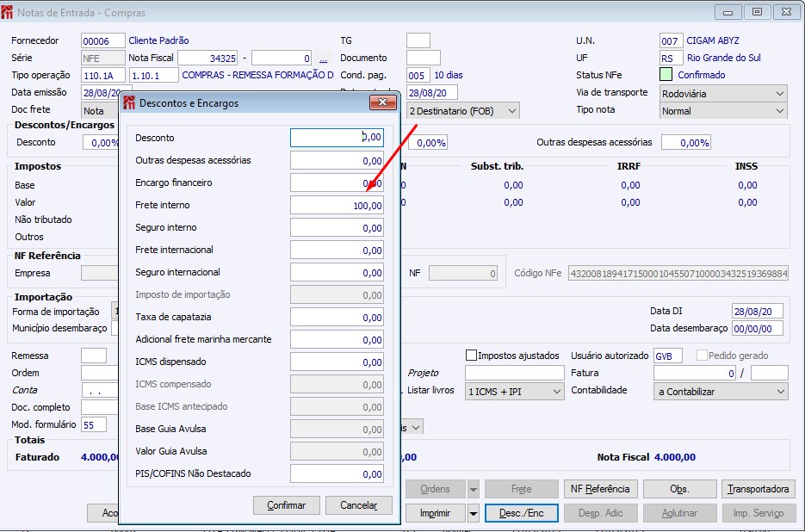805x532 pixels.
Task: Click the Outras despesas acessórias dialog field
Action: [x=337, y=161]
